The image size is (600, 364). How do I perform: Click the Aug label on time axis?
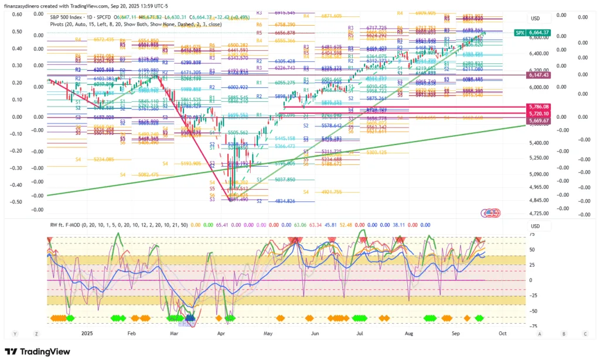pos(408,334)
